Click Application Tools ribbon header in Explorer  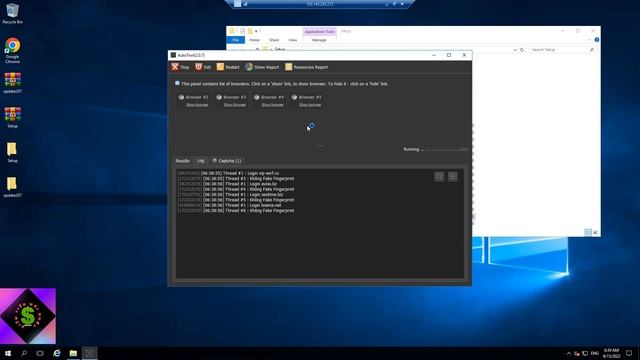320,31
